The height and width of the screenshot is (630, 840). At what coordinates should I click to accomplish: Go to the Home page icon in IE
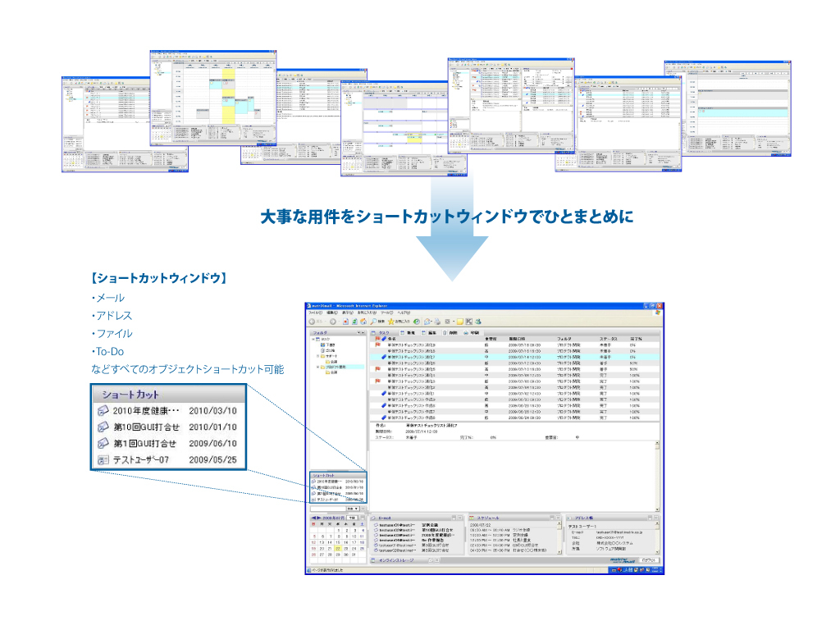click(363, 322)
